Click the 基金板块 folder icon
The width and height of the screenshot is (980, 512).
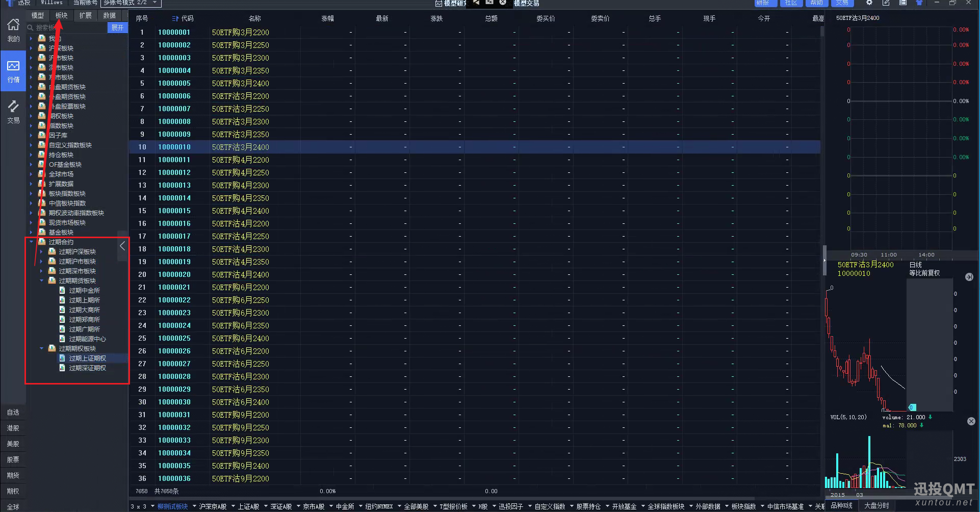coord(42,232)
